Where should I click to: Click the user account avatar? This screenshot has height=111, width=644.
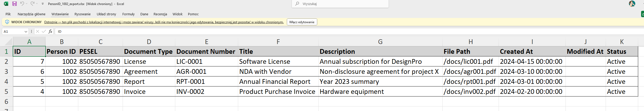(632, 4)
